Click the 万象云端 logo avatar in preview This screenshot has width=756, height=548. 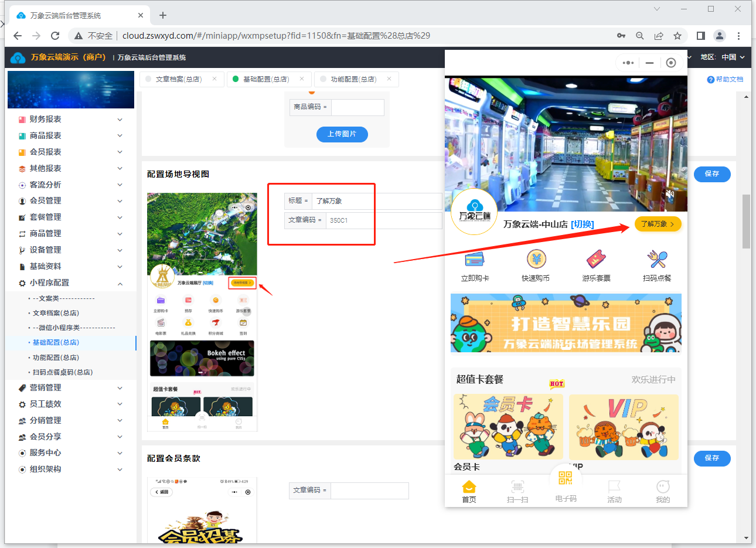pyautogui.click(x=474, y=212)
